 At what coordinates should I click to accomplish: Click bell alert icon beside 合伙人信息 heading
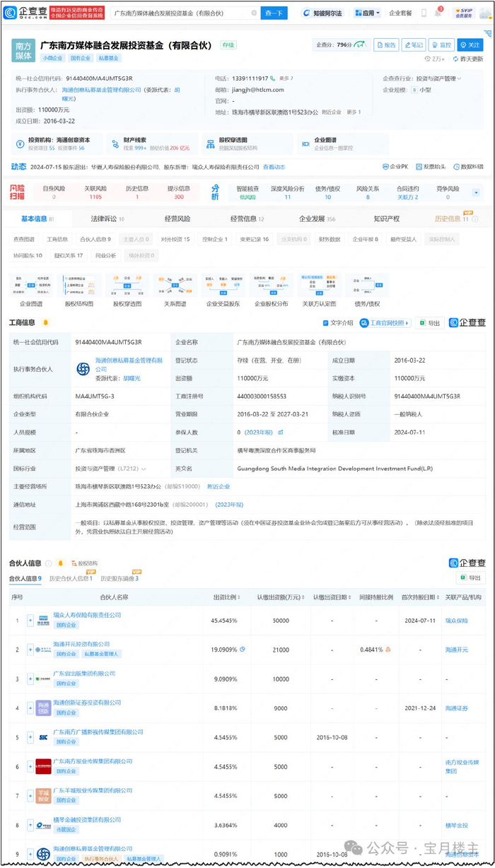coord(60,563)
